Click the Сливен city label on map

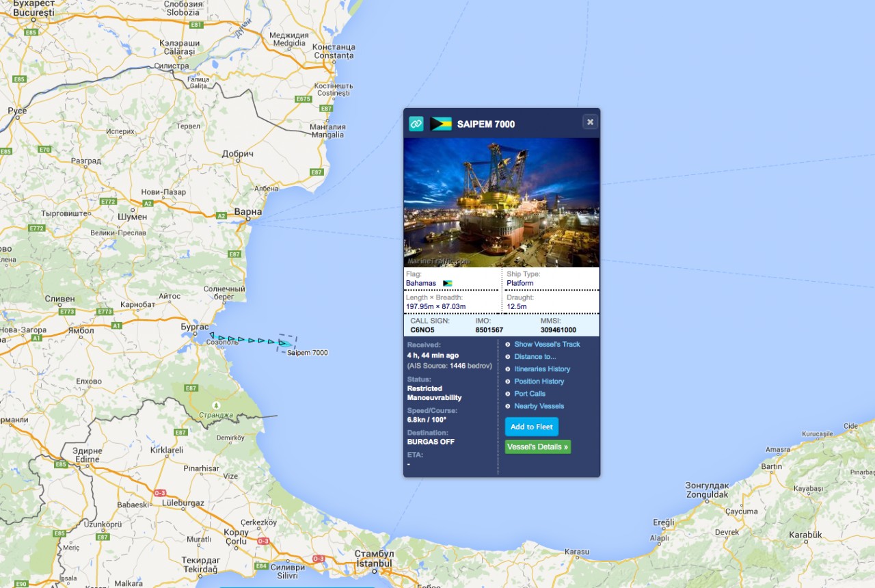tap(59, 299)
